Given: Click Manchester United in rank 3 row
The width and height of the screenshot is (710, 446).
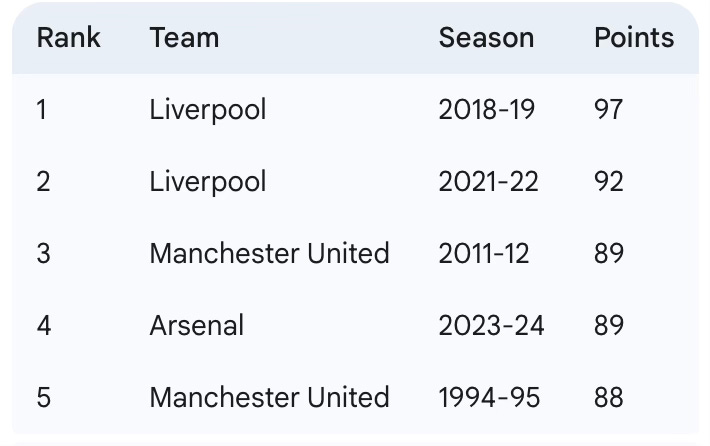Looking at the screenshot, I should click(269, 253).
